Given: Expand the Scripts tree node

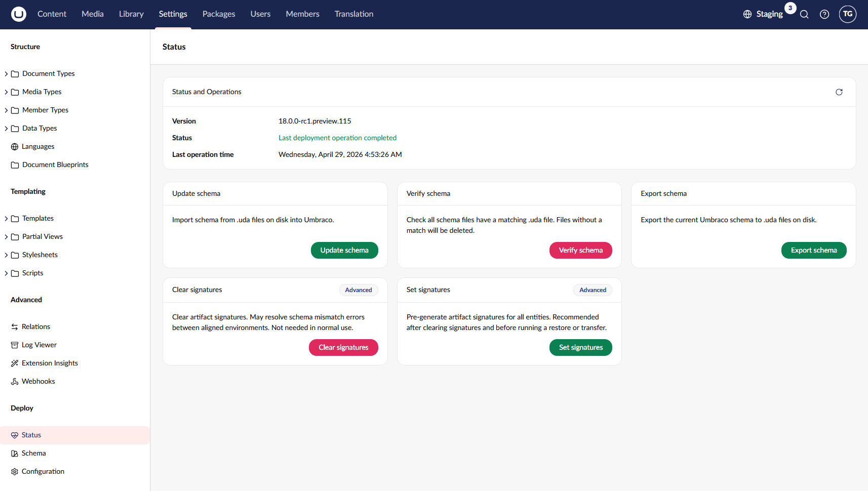Looking at the screenshot, I should 6,273.
